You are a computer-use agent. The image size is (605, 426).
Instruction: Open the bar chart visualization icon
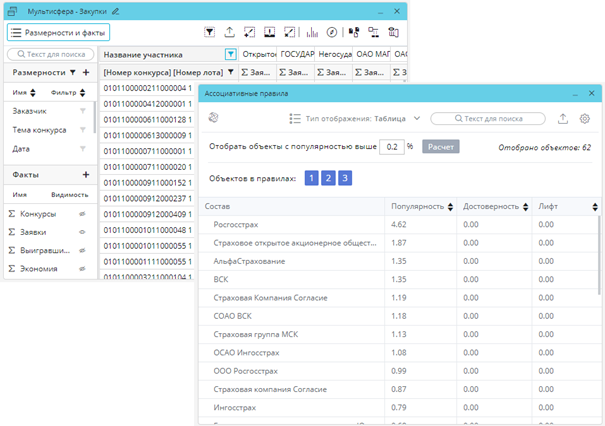312,32
